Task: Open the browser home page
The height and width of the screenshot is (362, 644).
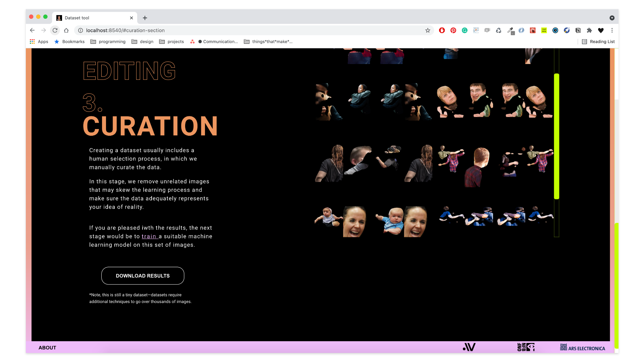Action: pos(66,30)
